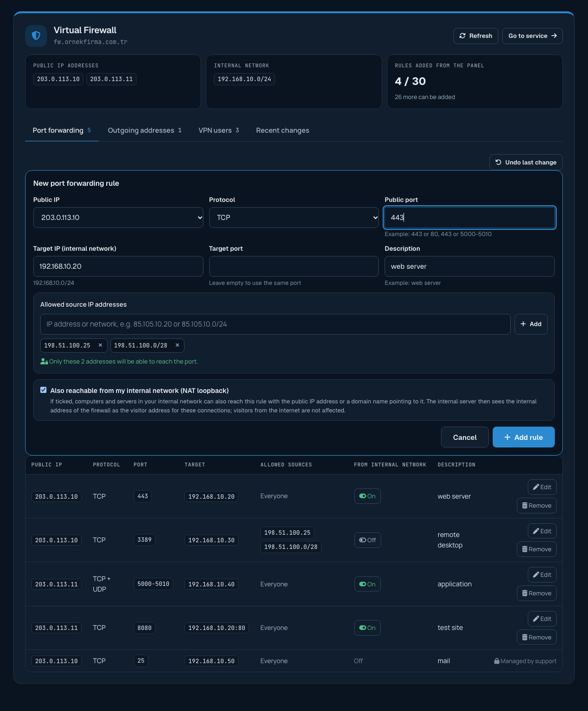
Task: Click the empty Target port field
Action: coord(294,266)
